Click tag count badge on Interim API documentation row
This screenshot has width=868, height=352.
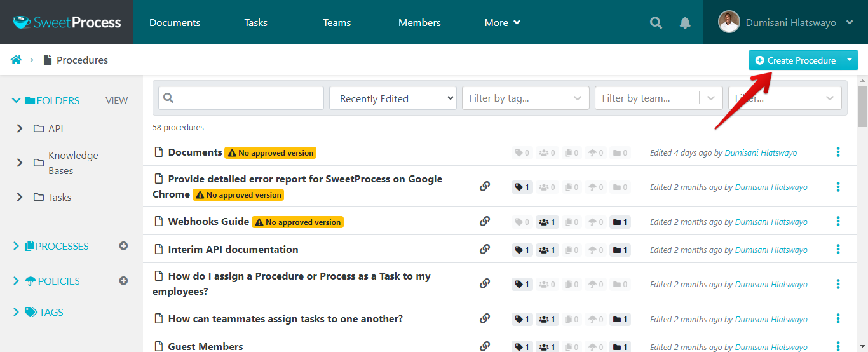[522, 250]
